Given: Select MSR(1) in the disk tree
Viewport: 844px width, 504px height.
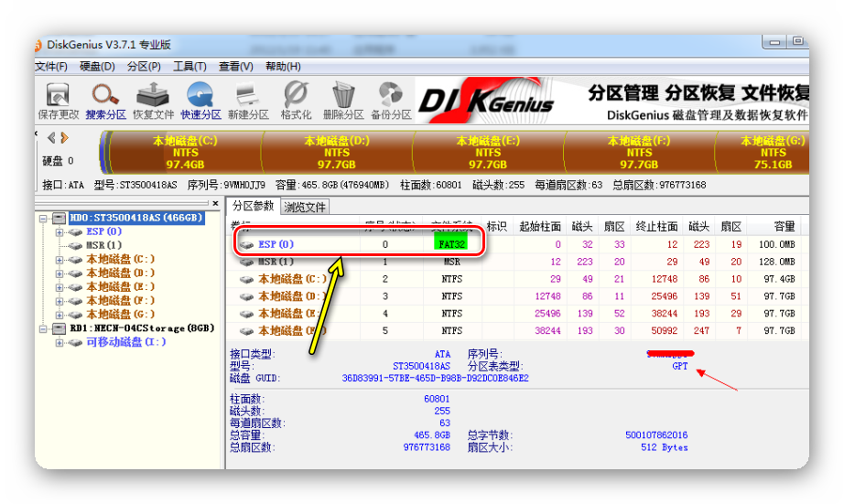Looking at the screenshot, I should coord(103,245).
